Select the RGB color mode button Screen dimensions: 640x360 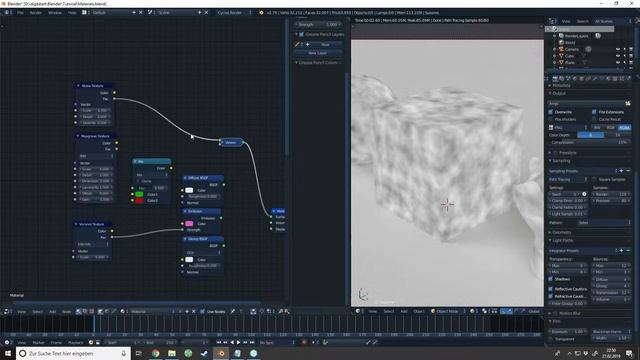tap(611, 128)
